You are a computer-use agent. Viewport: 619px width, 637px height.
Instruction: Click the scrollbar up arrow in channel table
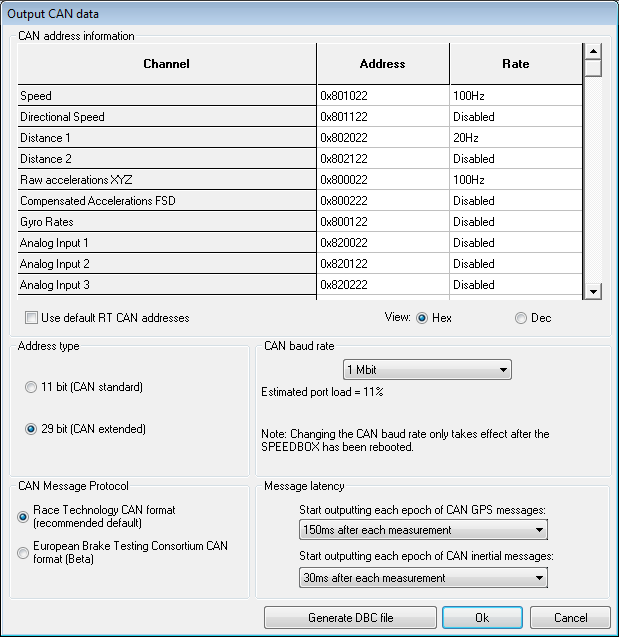592,52
